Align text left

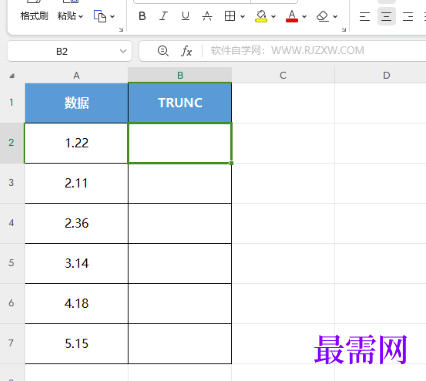coord(365,16)
